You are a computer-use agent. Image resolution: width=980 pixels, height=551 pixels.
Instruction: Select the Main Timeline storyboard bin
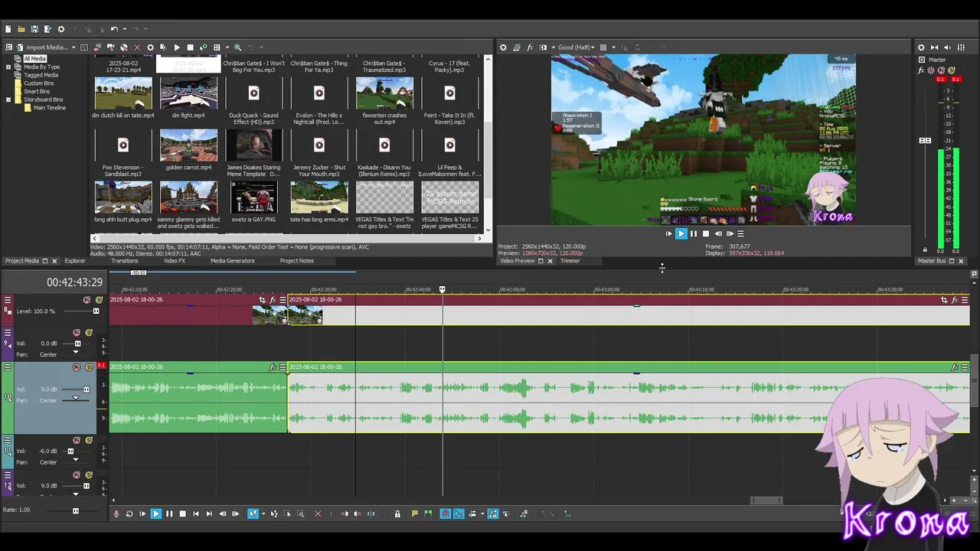50,108
